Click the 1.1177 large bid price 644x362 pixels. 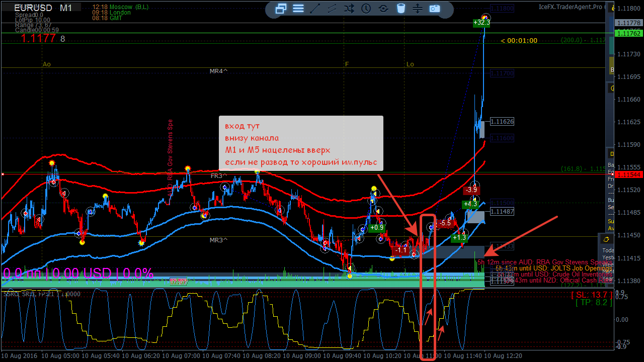tap(38, 38)
